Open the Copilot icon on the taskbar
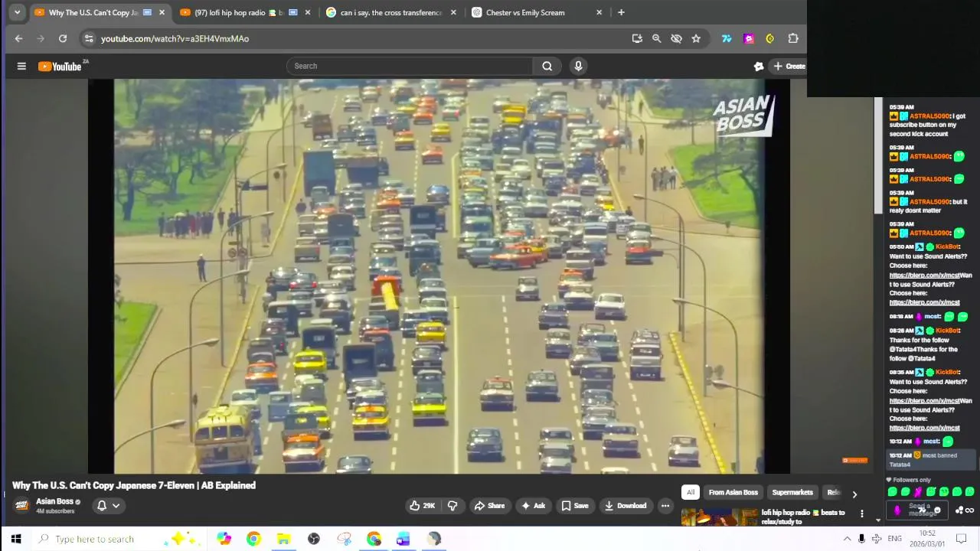This screenshot has width=980, height=551. (224, 539)
